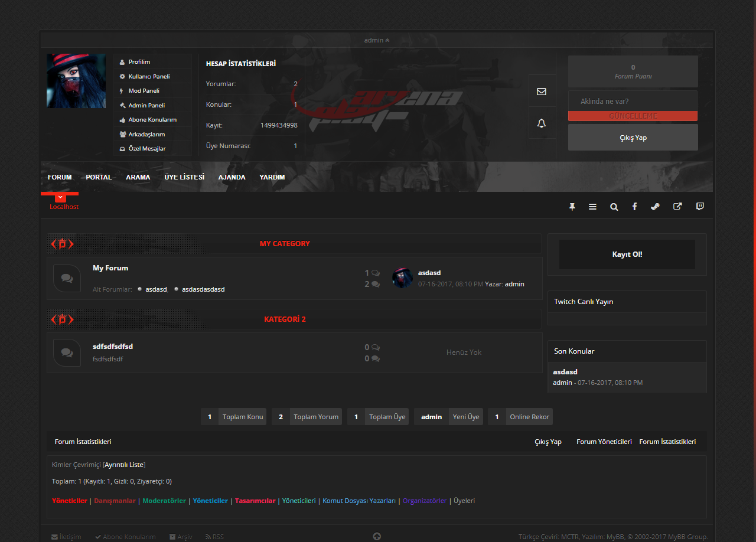756x542 pixels.
Task: Click the pink Tasarımcılar group label
Action: (255, 501)
